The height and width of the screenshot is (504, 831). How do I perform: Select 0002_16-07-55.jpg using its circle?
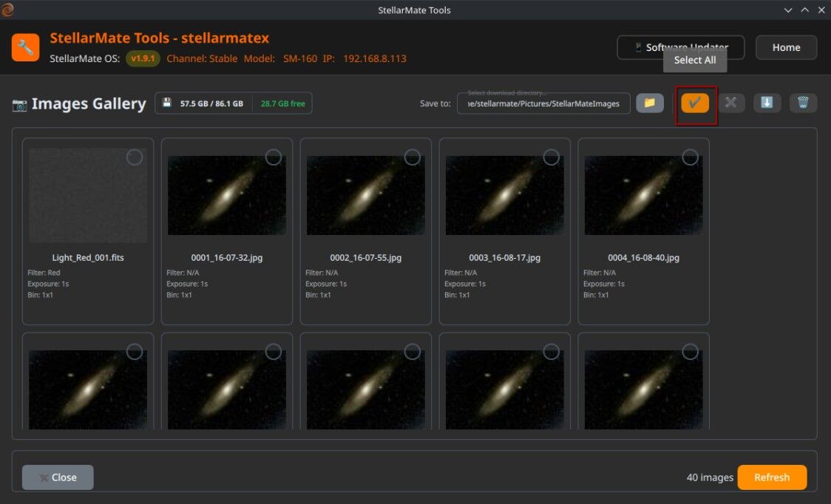coord(413,157)
